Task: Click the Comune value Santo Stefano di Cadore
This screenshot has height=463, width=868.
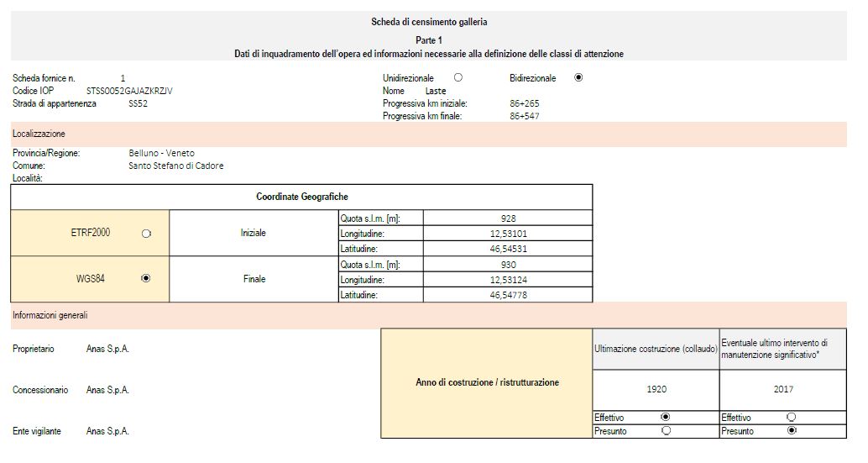Action: point(176,166)
